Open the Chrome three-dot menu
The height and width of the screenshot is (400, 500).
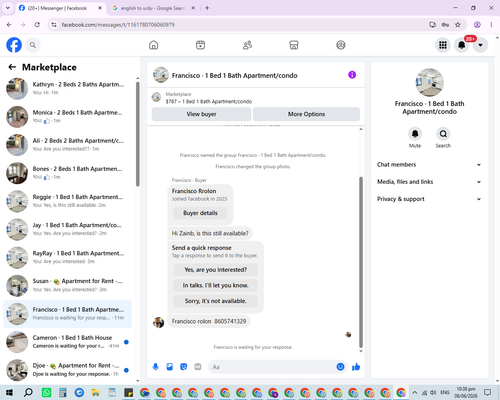pyautogui.click(x=491, y=25)
